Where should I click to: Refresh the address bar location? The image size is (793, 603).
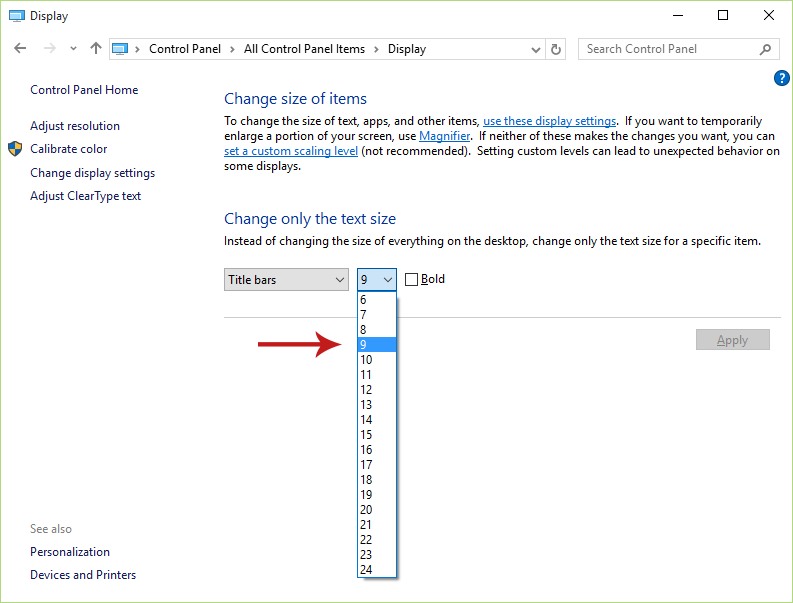pos(555,49)
